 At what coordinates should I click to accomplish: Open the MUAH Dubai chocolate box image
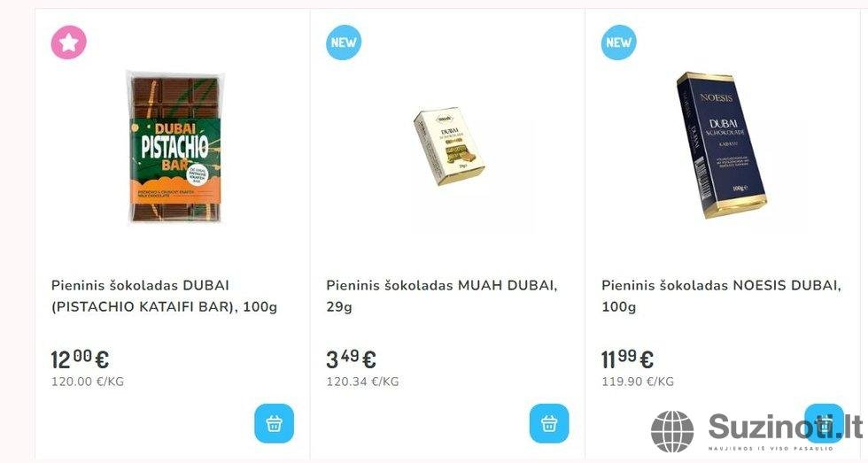click(449, 147)
